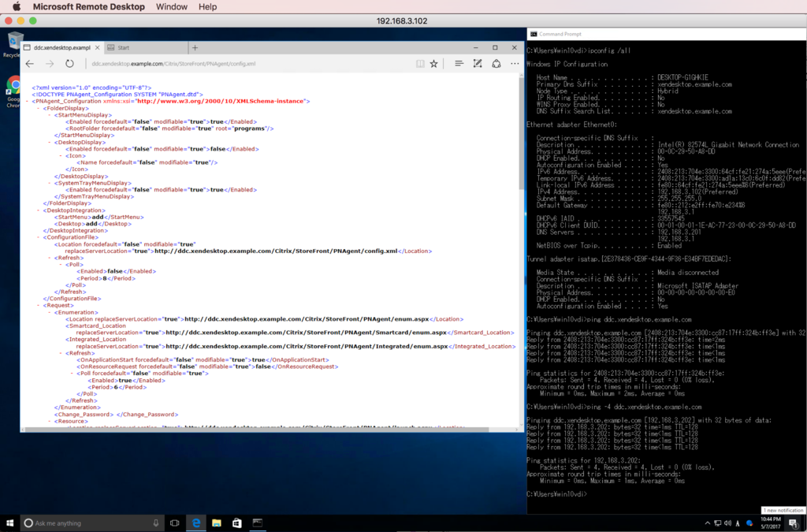Click the Edge forward arrow

[x=50, y=64]
